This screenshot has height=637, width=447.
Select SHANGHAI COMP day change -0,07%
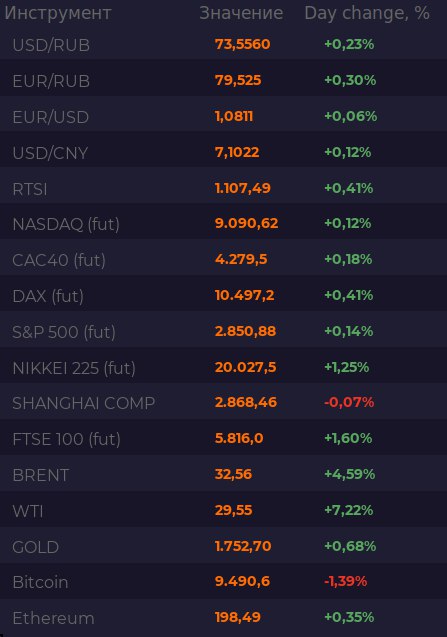tap(349, 402)
